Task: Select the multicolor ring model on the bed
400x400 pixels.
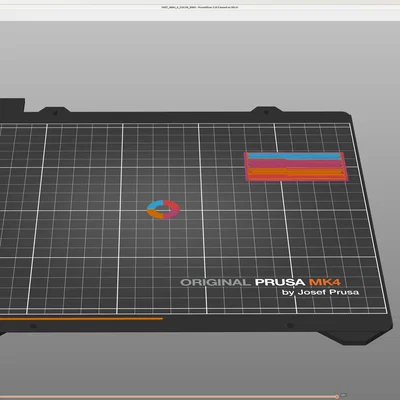Action: point(163,209)
